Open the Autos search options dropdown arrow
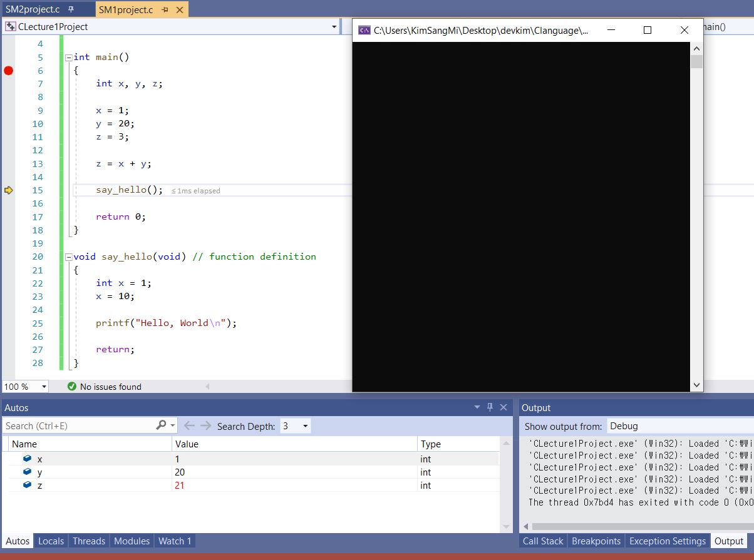This screenshot has width=754, height=560. [x=173, y=425]
